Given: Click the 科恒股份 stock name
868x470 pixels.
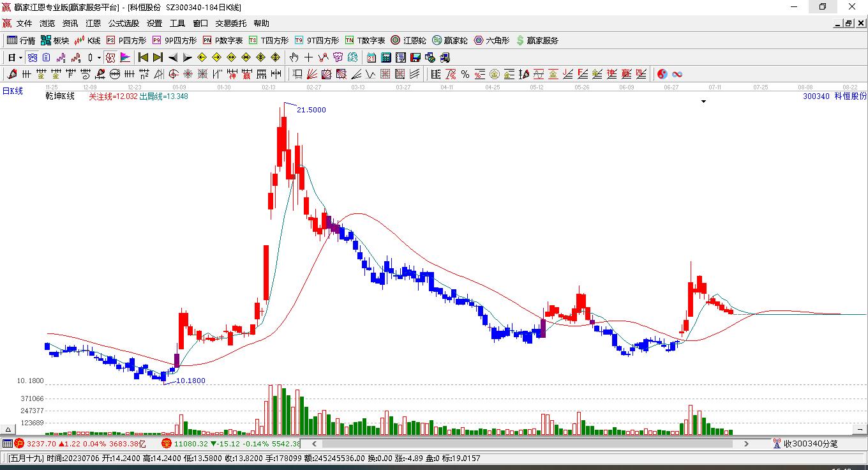Looking at the screenshot, I should coord(851,96).
